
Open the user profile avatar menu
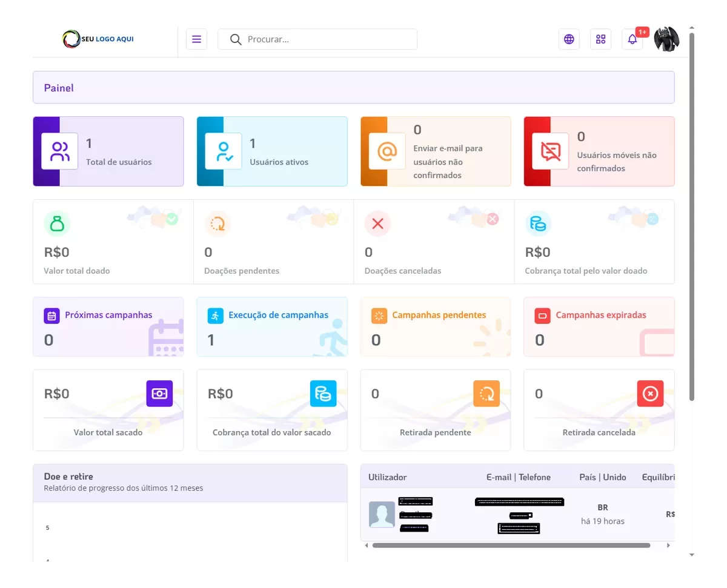666,39
